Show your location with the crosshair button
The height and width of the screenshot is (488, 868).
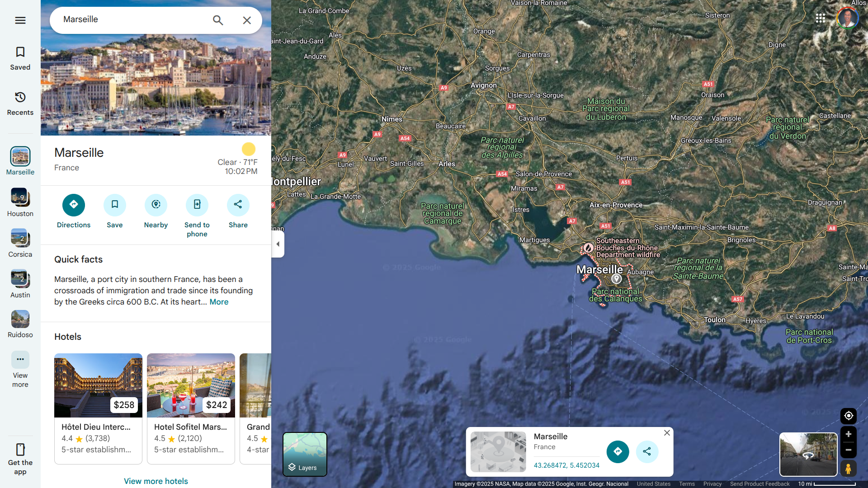tap(848, 416)
